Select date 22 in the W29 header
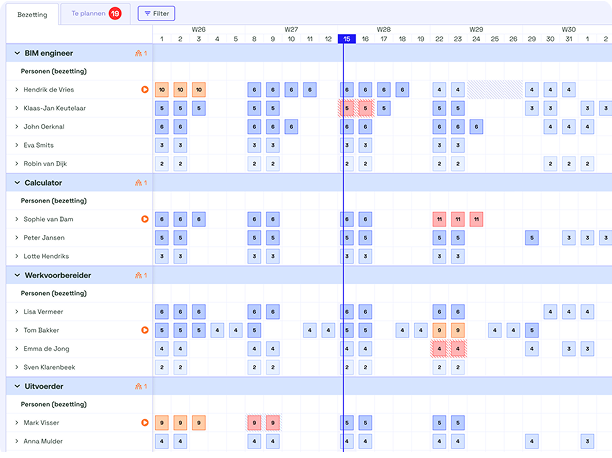Image resolution: width=612 pixels, height=458 pixels. click(x=439, y=39)
